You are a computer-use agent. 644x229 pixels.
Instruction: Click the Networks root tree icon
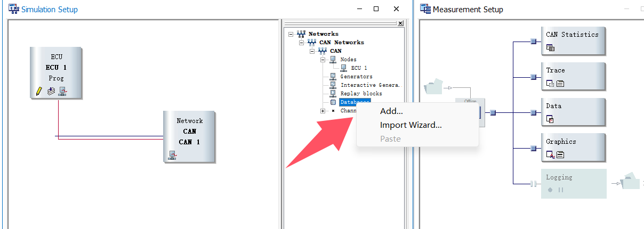301,34
